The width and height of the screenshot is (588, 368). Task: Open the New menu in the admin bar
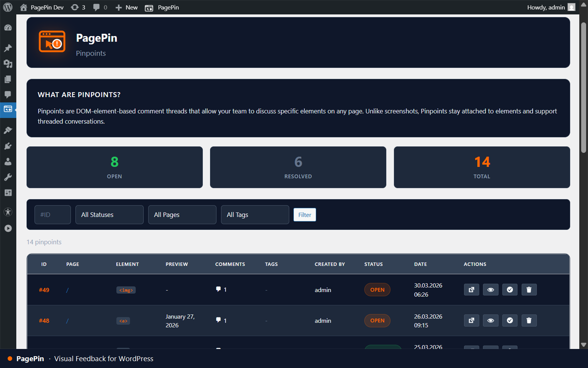click(126, 7)
